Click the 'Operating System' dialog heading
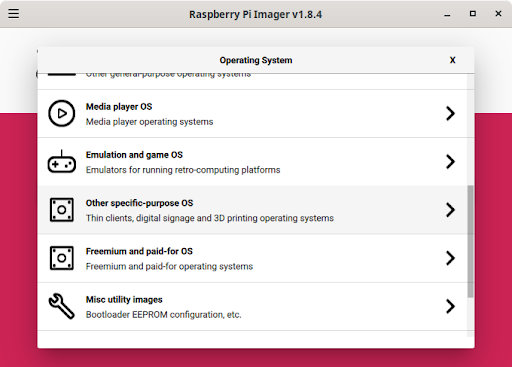The image size is (512, 367). point(256,60)
